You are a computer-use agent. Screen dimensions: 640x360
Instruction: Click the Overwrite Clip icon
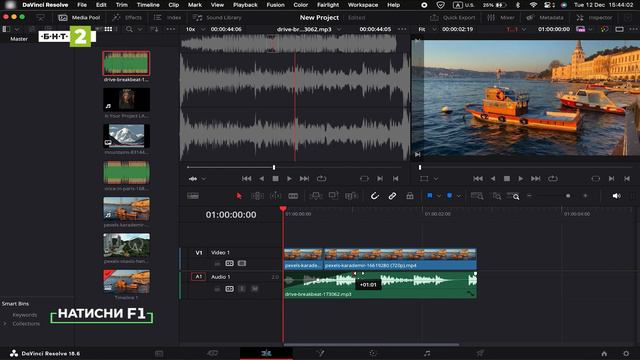tap(333, 196)
